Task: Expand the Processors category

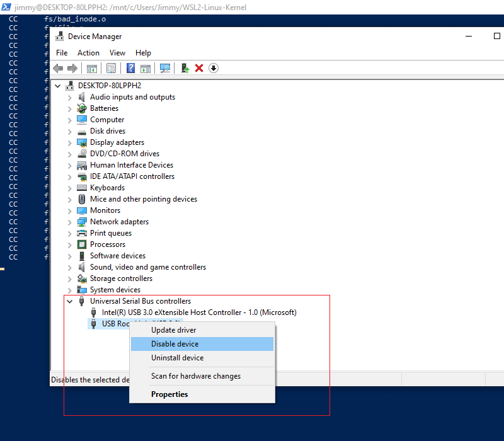Action: pos(69,245)
